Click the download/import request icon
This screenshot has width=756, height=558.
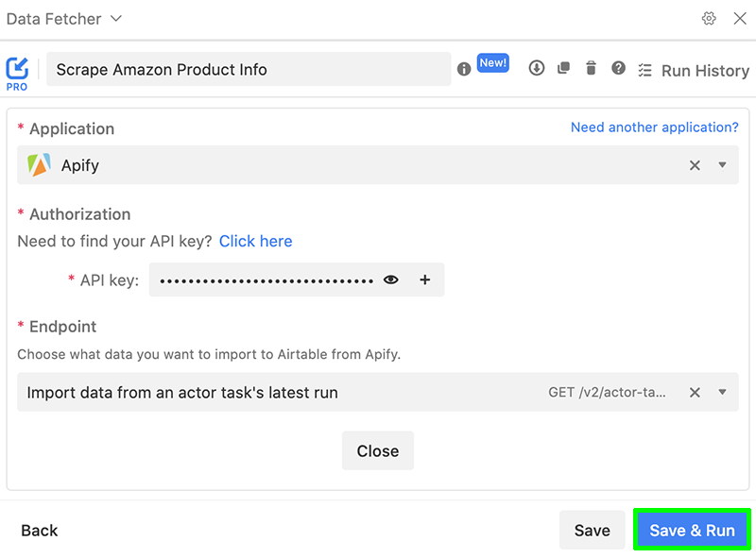click(536, 68)
